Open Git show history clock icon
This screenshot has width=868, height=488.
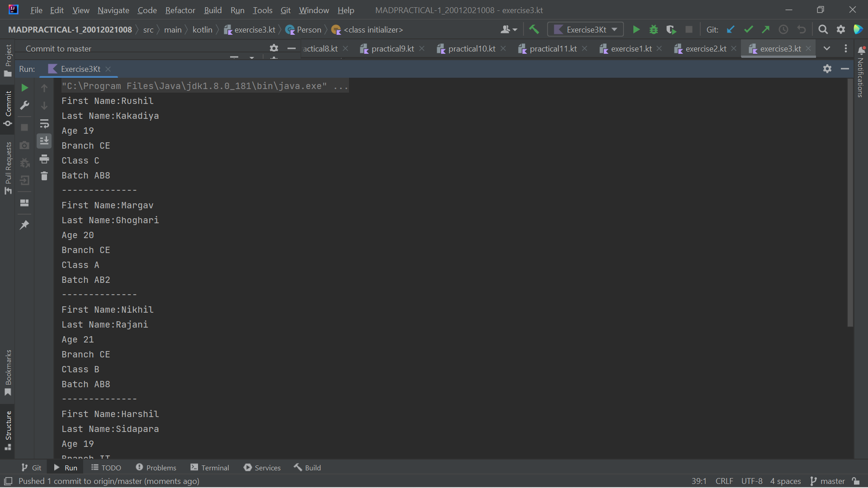[x=783, y=30]
